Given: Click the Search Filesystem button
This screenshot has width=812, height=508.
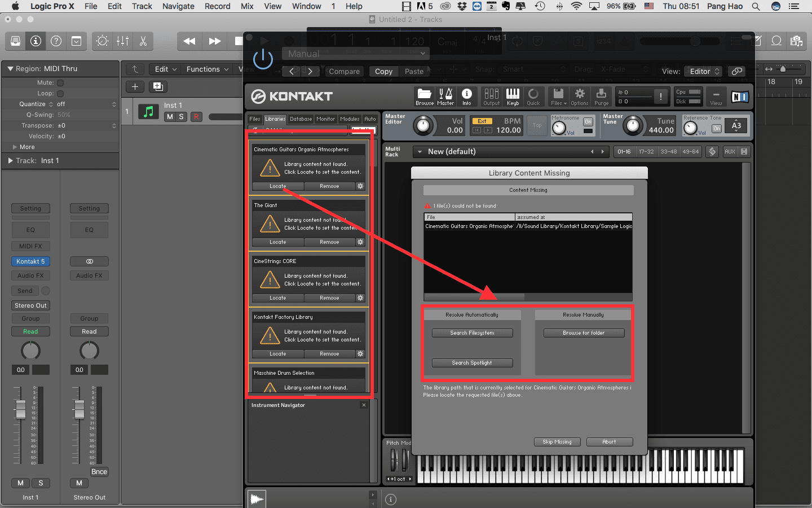Looking at the screenshot, I should pos(472,333).
